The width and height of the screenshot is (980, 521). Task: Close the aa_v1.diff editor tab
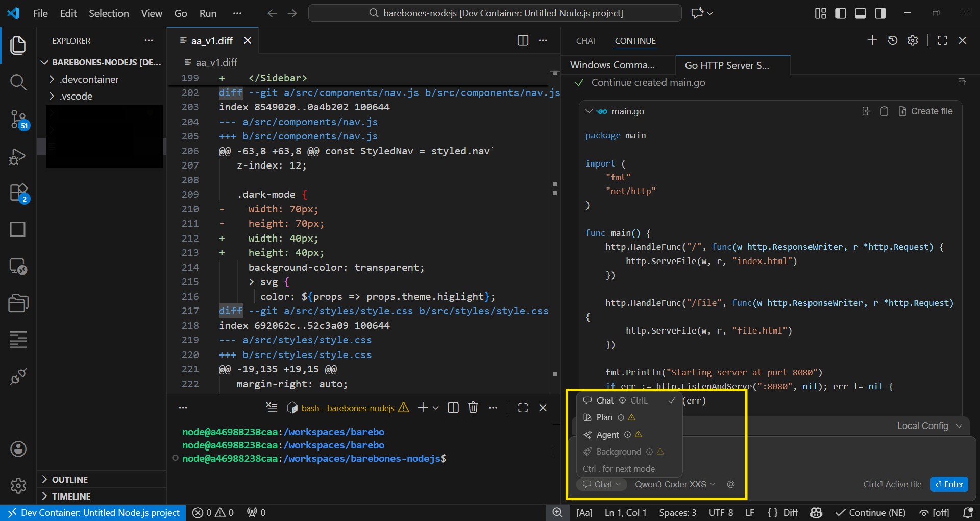pos(248,40)
